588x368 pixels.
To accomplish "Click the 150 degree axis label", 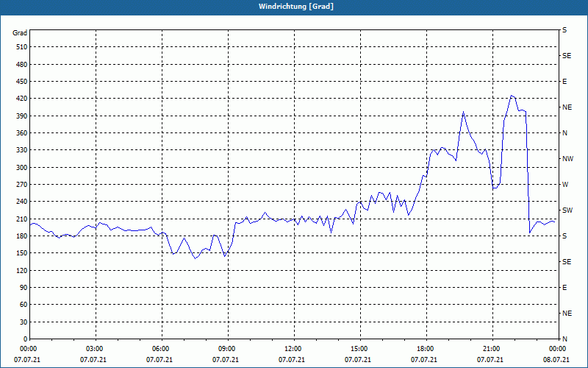I will [22, 253].
